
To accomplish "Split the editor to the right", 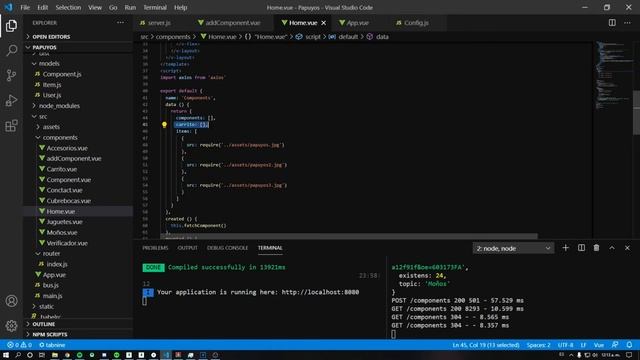I will pos(612,23).
